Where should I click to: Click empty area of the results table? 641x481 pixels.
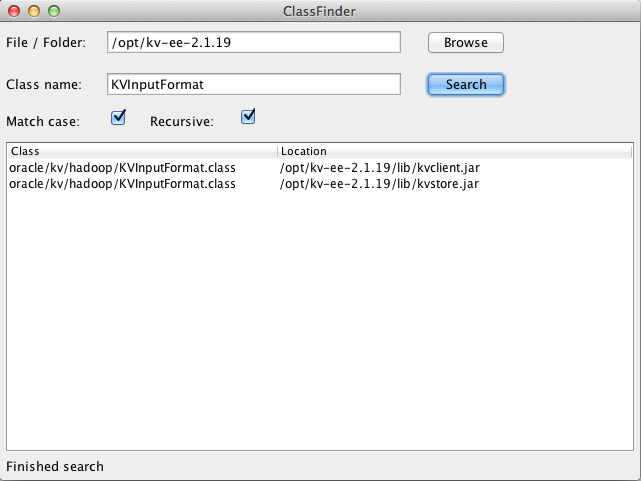point(320,319)
